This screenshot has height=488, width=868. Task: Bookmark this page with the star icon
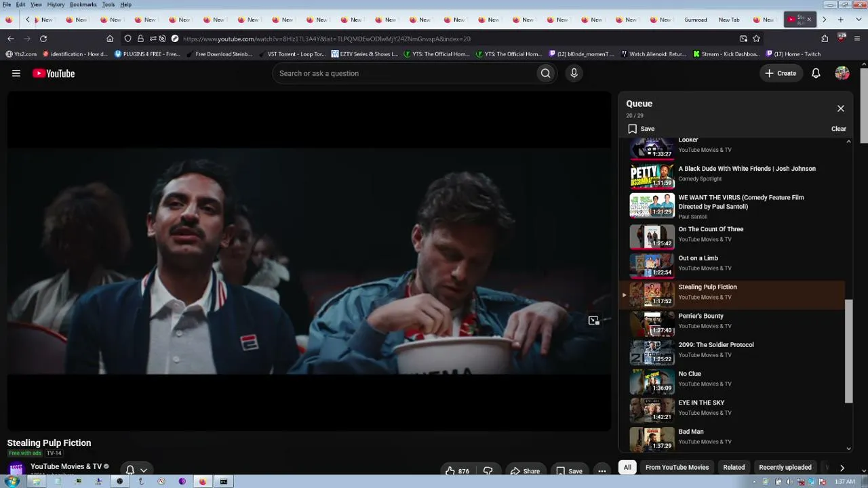pos(756,39)
